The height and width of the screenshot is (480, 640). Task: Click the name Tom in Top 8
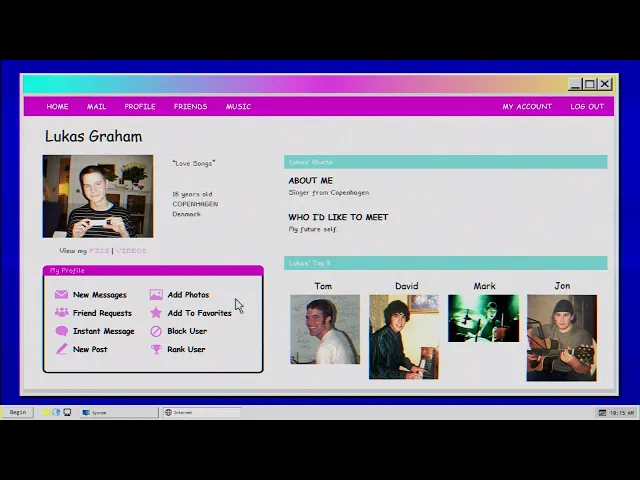click(323, 286)
